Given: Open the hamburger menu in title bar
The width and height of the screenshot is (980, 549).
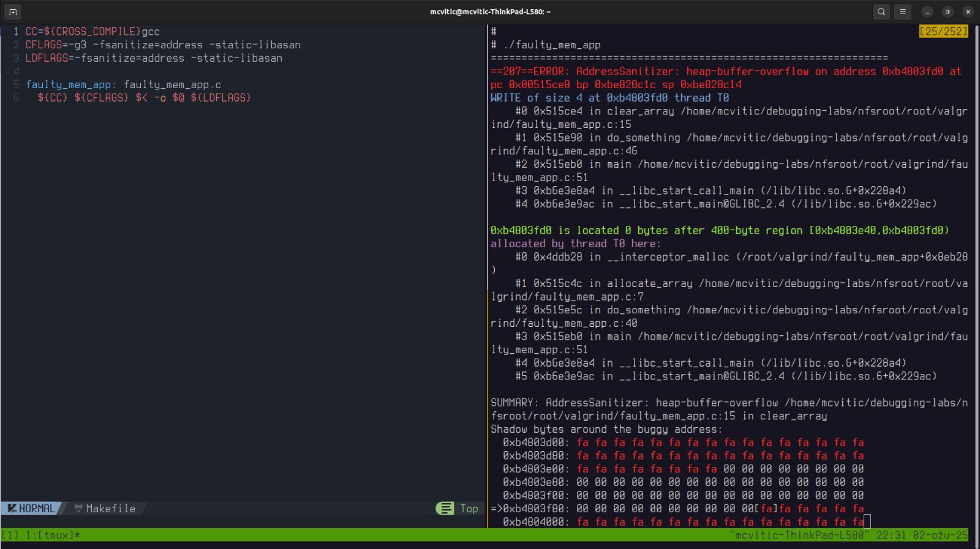Looking at the screenshot, I should point(902,12).
